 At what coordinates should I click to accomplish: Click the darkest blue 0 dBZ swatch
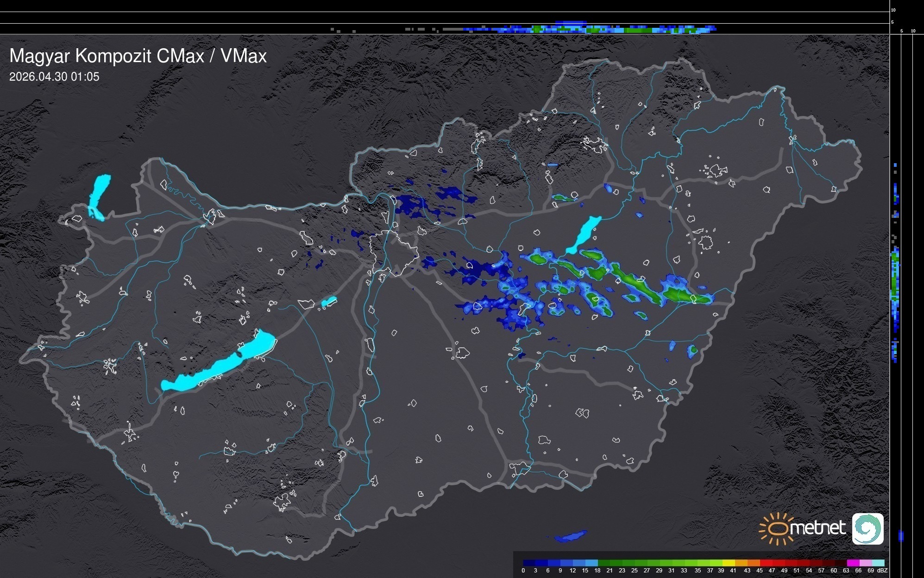529,563
